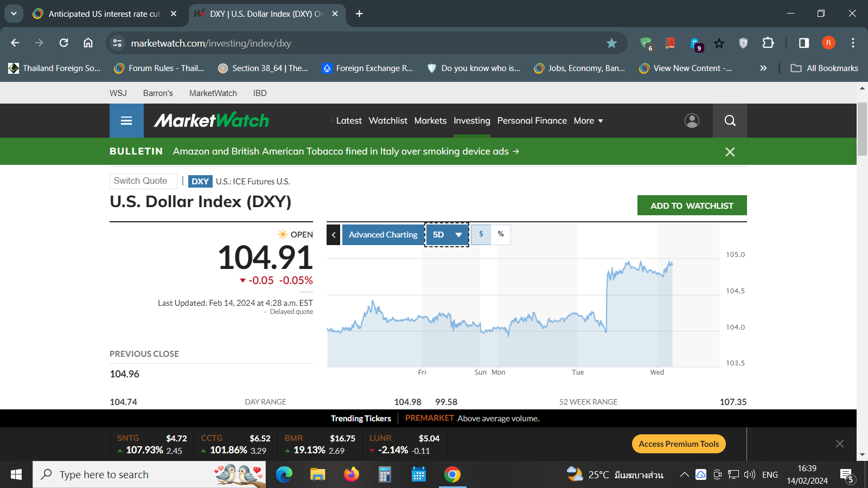Show more hidden bookmarks chevron

tap(763, 68)
